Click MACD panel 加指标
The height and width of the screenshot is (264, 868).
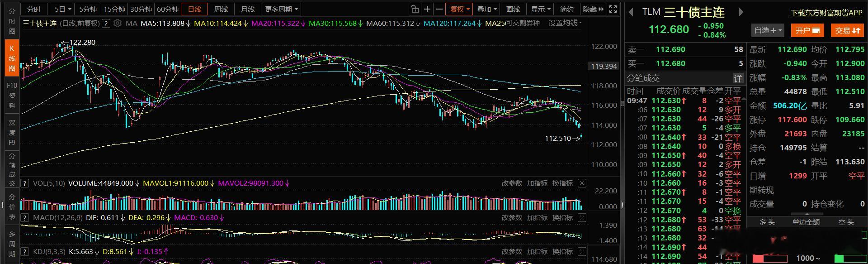[x=537, y=218]
